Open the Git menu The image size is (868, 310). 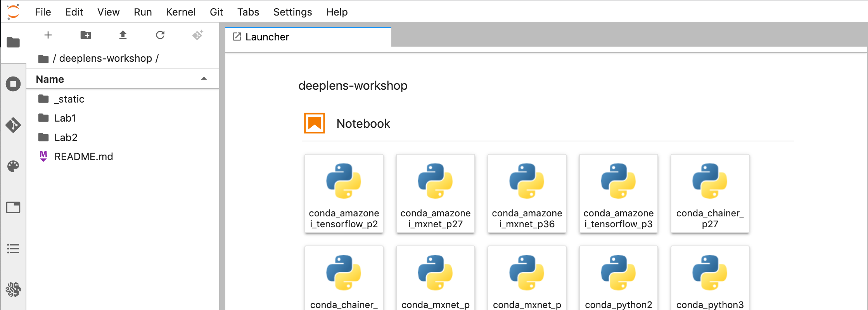[x=216, y=12]
